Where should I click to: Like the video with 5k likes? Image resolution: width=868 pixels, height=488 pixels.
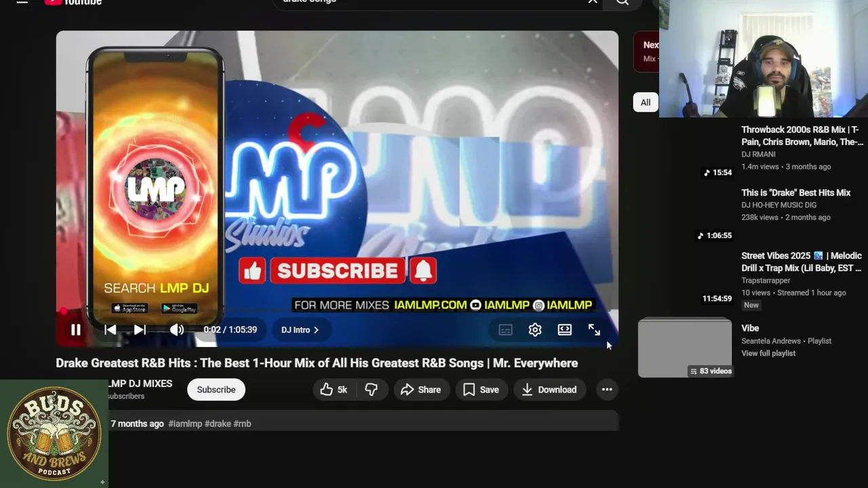(334, 390)
